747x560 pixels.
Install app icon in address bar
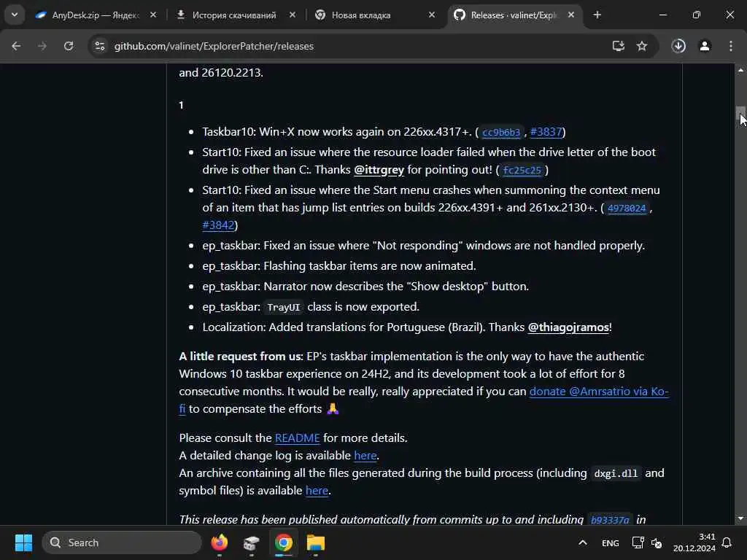tap(619, 46)
